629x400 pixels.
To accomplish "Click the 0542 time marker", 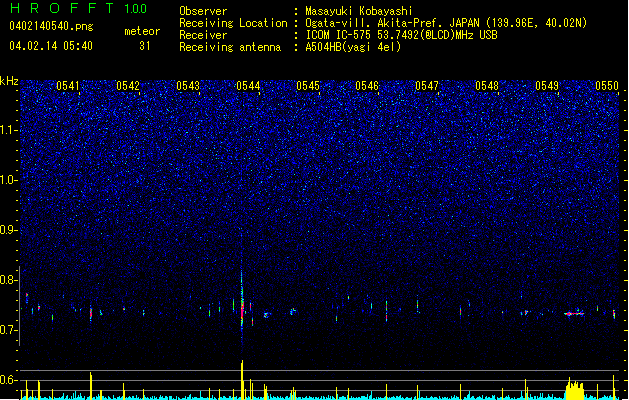I will [x=128, y=86].
